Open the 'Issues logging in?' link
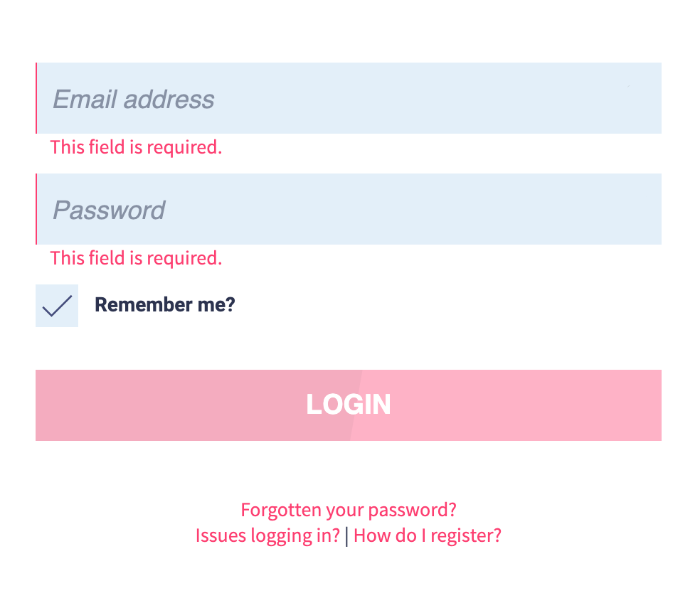This screenshot has height=603, width=700. pos(267,535)
